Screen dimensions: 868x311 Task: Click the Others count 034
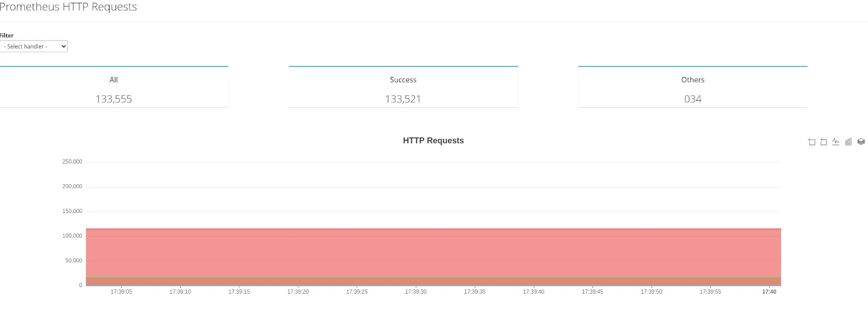pyautogui.click(x=693, y=99)
